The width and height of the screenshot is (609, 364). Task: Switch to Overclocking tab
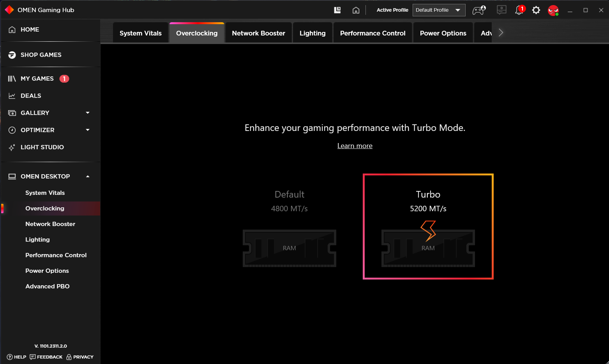tap(197, 33)
